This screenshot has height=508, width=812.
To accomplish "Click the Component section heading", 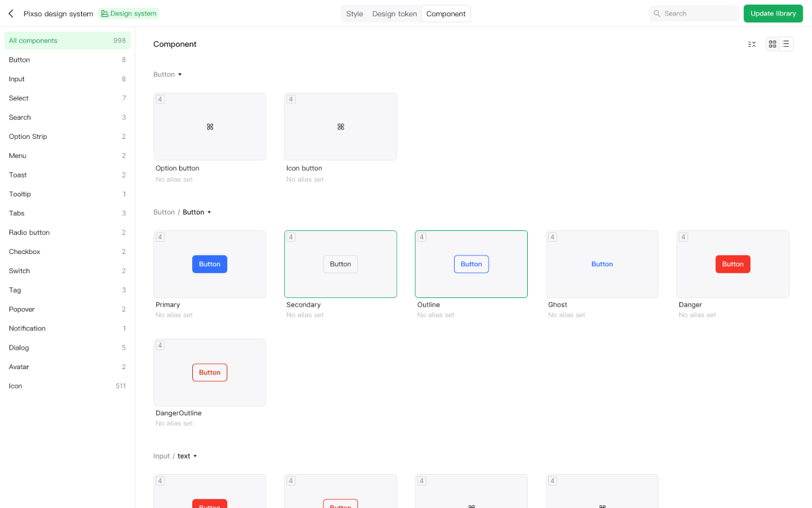I will click(175, 44).
